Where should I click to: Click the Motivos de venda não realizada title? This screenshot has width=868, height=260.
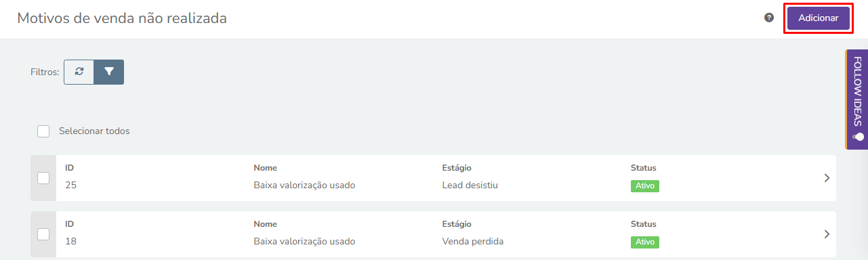coord(122,18)
